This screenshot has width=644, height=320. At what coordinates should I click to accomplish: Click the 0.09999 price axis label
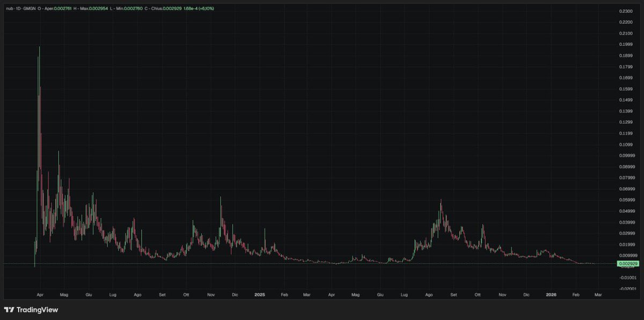pos(626,156)
